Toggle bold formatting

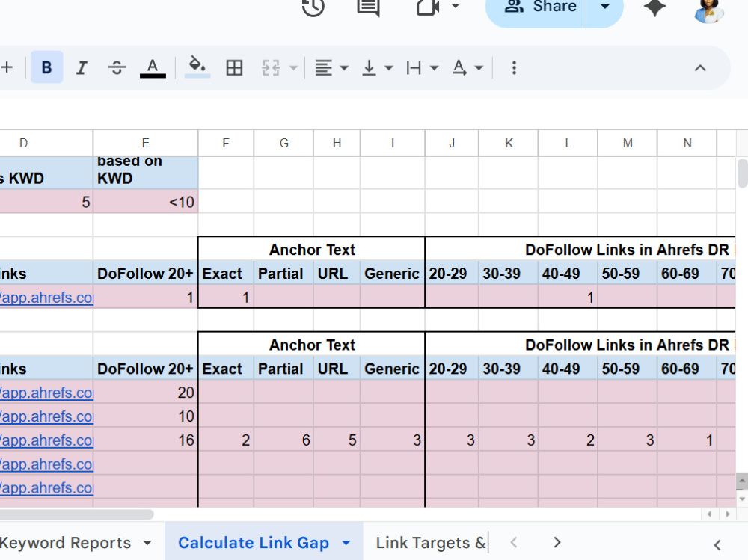(46, 67)
